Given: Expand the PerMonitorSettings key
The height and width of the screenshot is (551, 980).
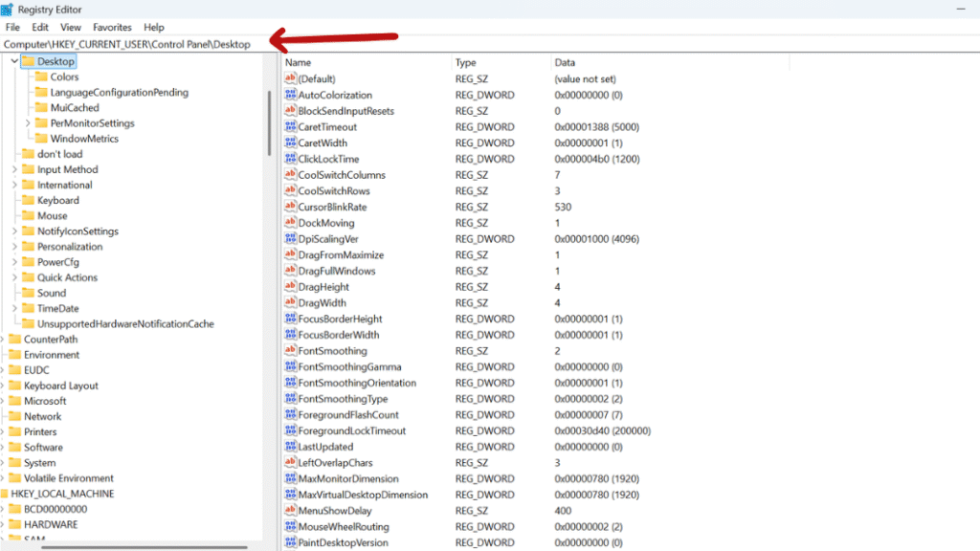Looking at the screenshot, I should coord(28,123).
